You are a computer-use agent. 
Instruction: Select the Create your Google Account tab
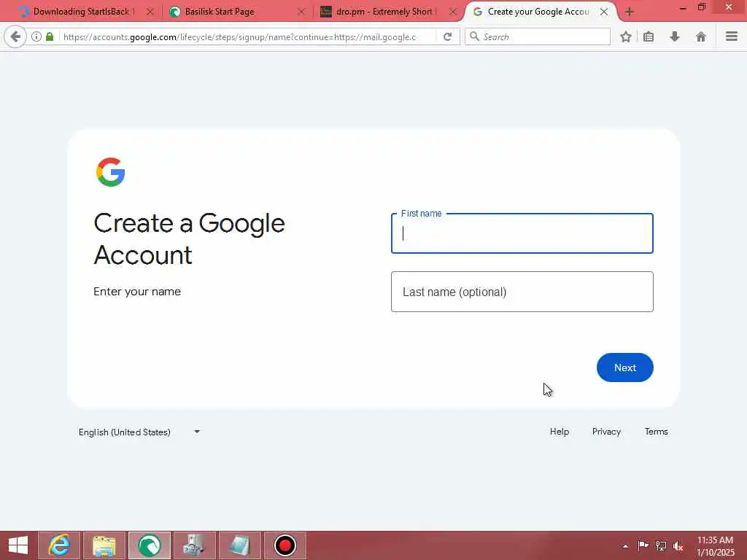538,12
